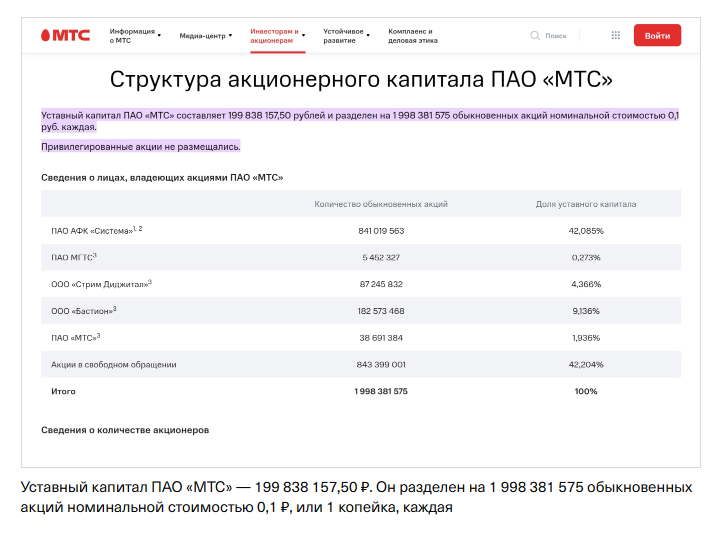Click column header Доля уставного капитала
The image size is (728, 547).
point(586,204)
